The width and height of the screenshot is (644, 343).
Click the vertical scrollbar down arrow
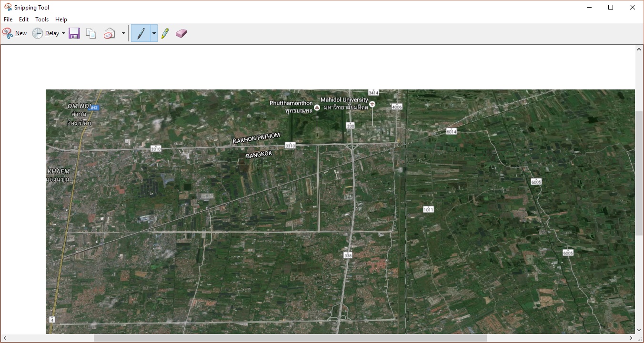tap(639, 330)
